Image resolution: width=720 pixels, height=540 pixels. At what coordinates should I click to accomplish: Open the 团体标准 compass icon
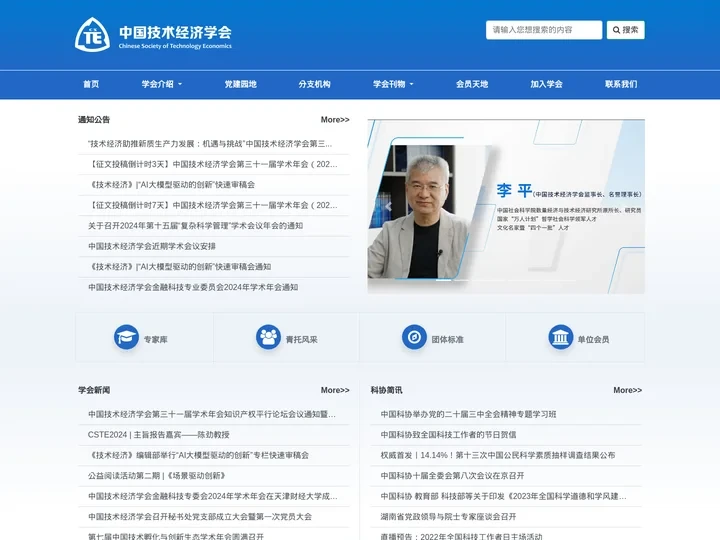click(414, 337)
